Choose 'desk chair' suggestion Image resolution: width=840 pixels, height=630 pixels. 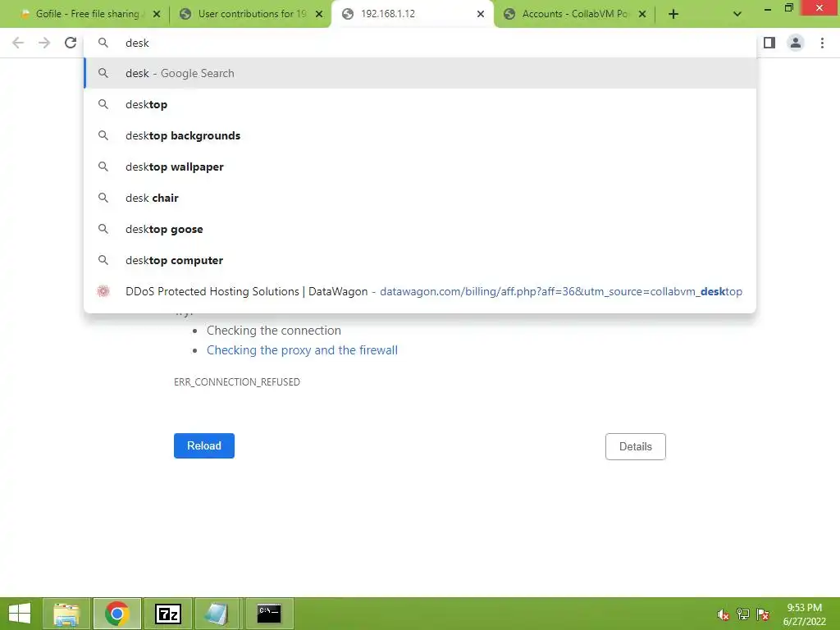(x=420, y=198)
